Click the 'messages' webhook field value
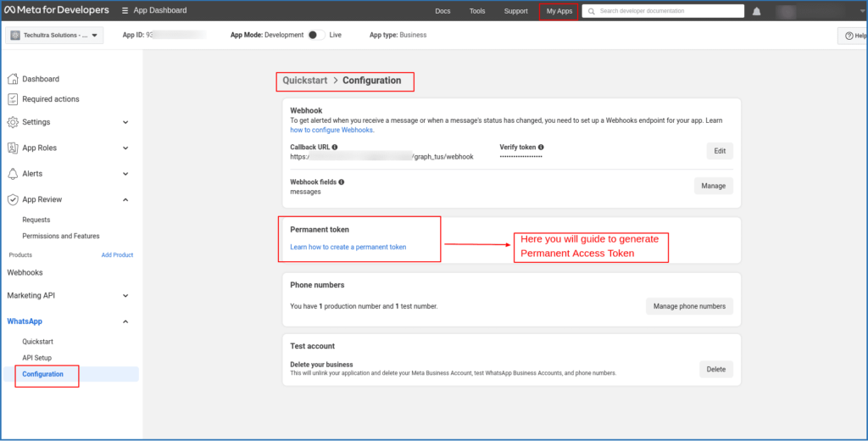Image resolution: width=868 pixels, height=441 pixels. (x=305, y=192)
